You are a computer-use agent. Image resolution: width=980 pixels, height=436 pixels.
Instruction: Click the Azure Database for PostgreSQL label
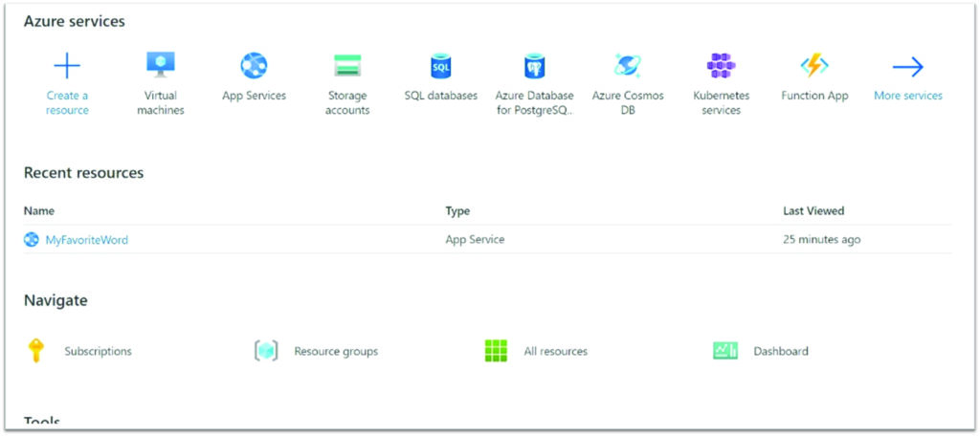[x=534, y=103]
